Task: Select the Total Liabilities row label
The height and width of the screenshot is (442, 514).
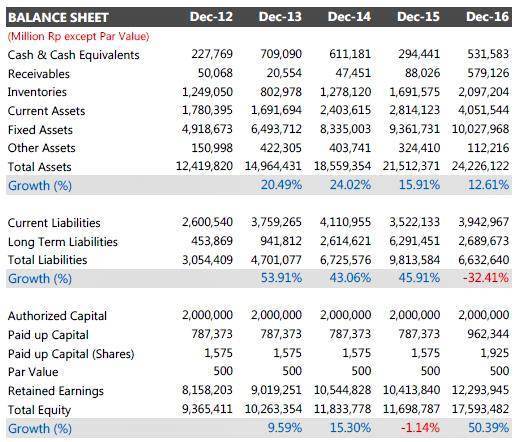Action: [x=48, y=260]
